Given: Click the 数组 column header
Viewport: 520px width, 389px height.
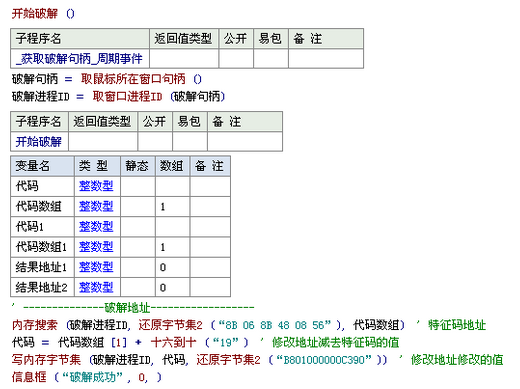Looking at the screenshot, I should tap(172, 166).
